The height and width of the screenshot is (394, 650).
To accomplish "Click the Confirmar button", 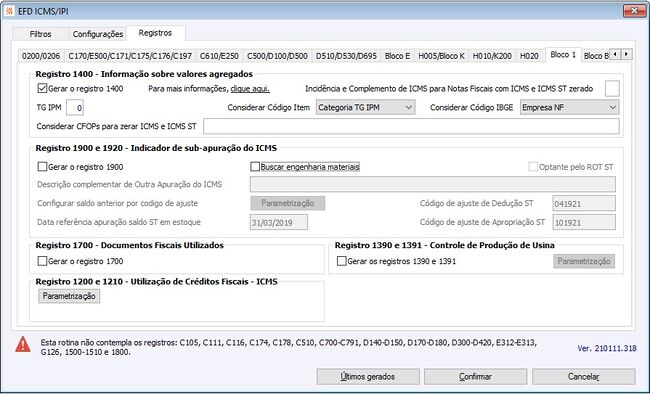I will [x=475, y=377].
